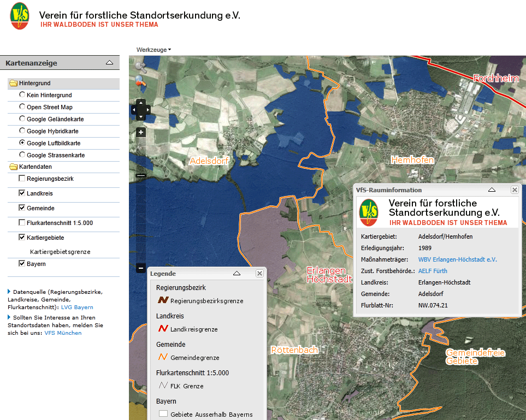Select Google Strassenkarte background

(x=22, y=155)
